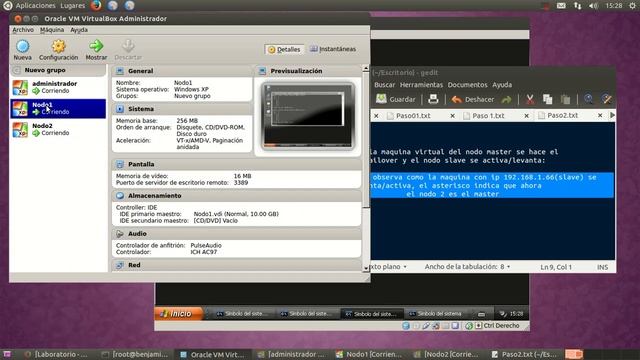Collapse the Nuevo grupo VM group
The width and height of the screenshot is (640, 360).
tap(17, 70)
